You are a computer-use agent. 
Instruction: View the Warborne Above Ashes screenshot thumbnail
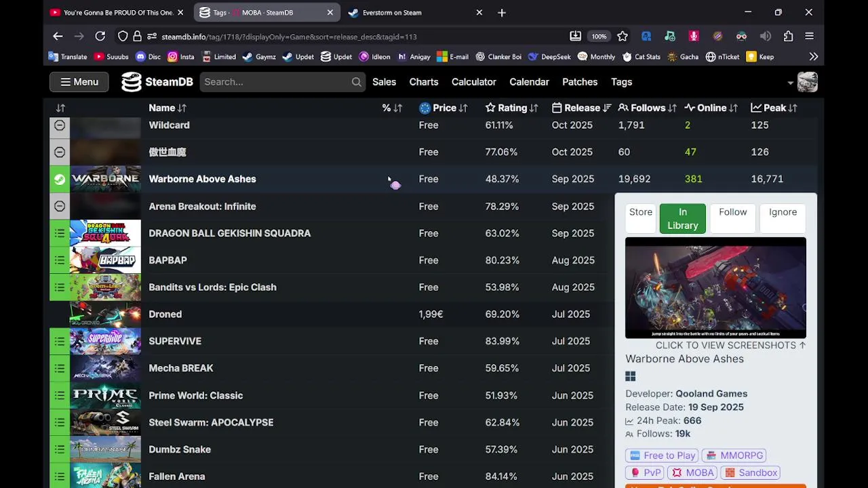tap(715, 287)
